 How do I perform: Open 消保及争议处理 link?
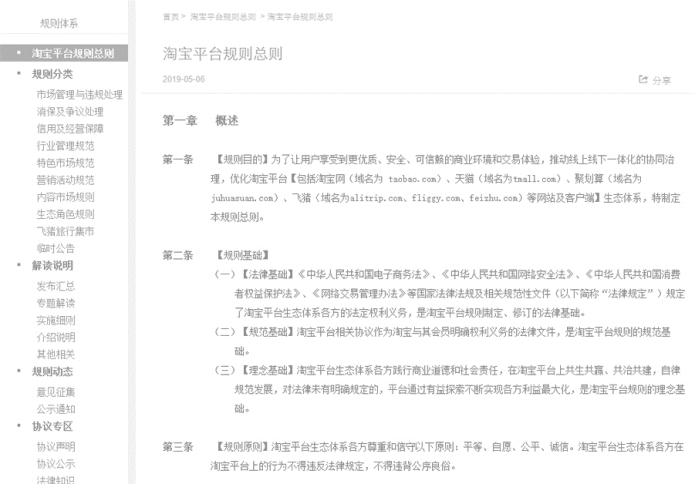coord(70,112)
